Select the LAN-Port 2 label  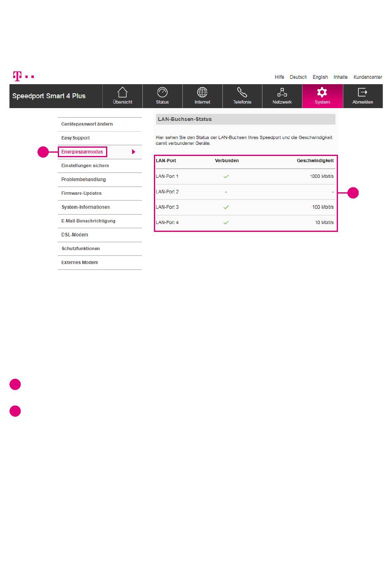pyautogui.click(x=167, y=191)
